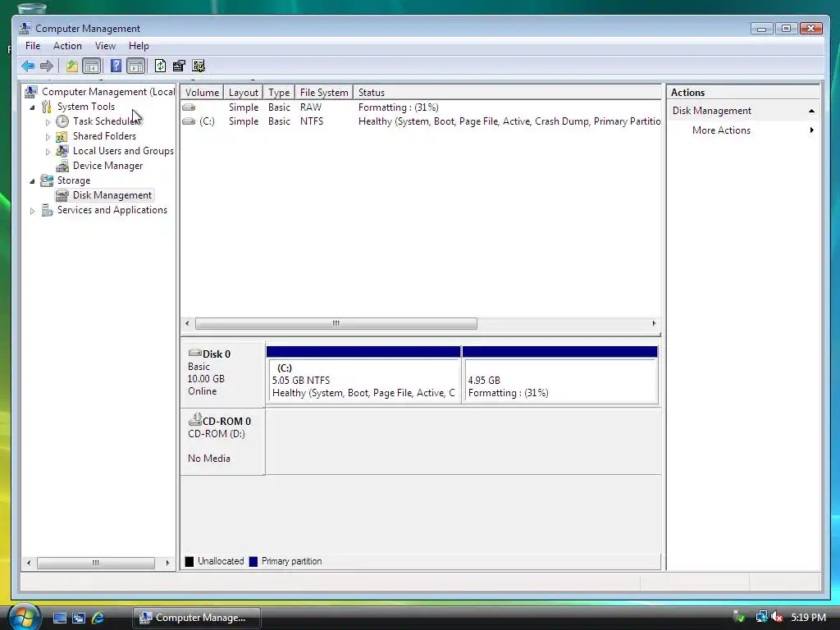Toggle Show/Hide Console Tree button
This screenshot has height=630, width=840.
pyautogui.click(x=92, y=66)
